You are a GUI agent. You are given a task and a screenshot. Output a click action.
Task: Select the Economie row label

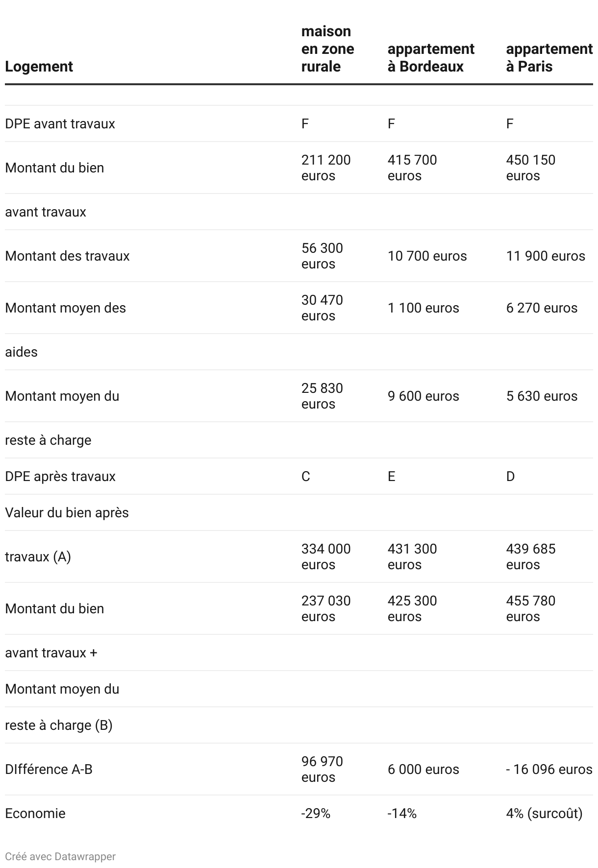(x=35, y=814)
